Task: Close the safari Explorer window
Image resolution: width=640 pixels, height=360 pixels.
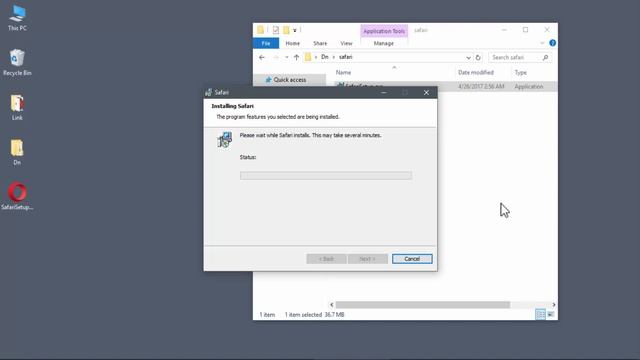Action: 547,30
